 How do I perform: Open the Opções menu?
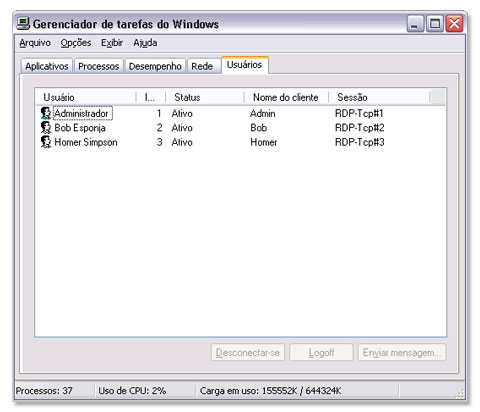76,43
